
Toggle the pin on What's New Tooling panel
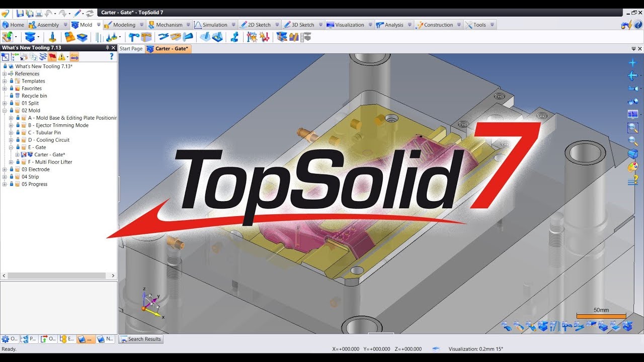pos(107,48)
